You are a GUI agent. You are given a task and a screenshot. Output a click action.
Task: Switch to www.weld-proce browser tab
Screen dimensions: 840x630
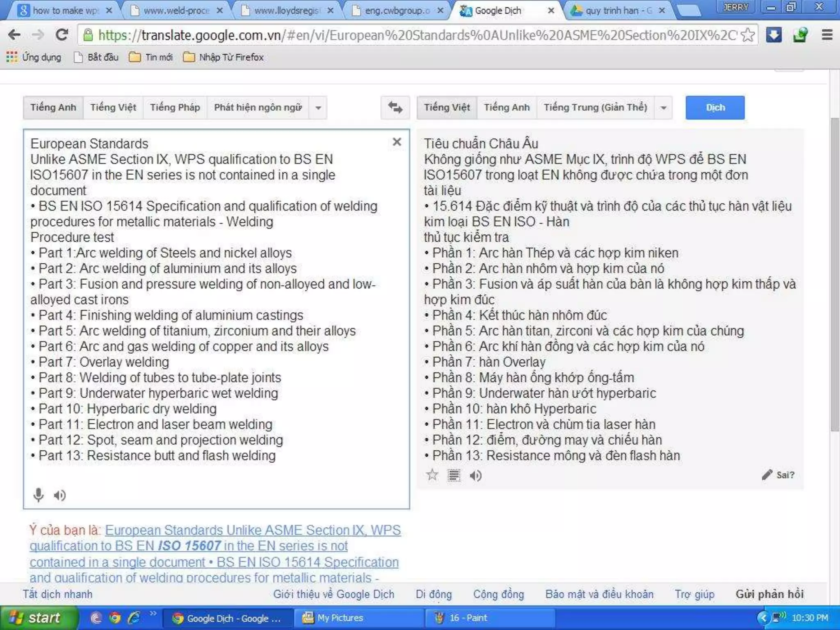(x=176, y=11)
